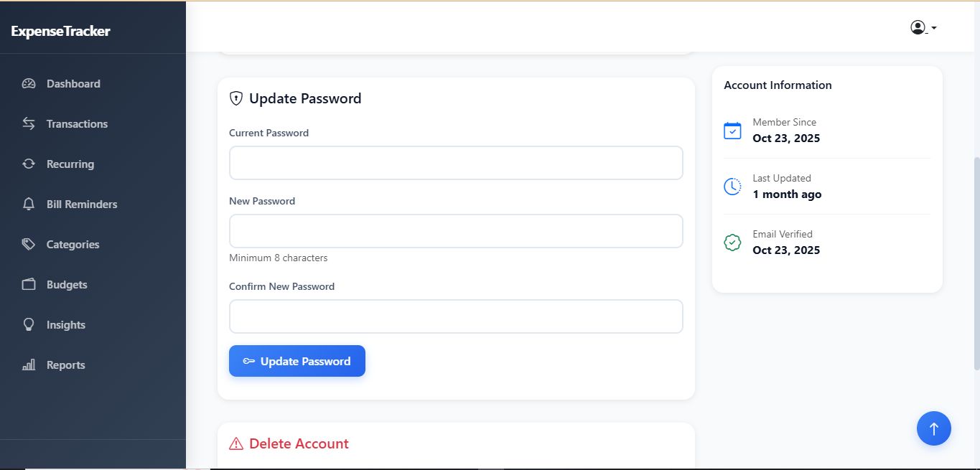Open the Transactions page from sidebar
The image size is (980, 470).
coord(77,123)
